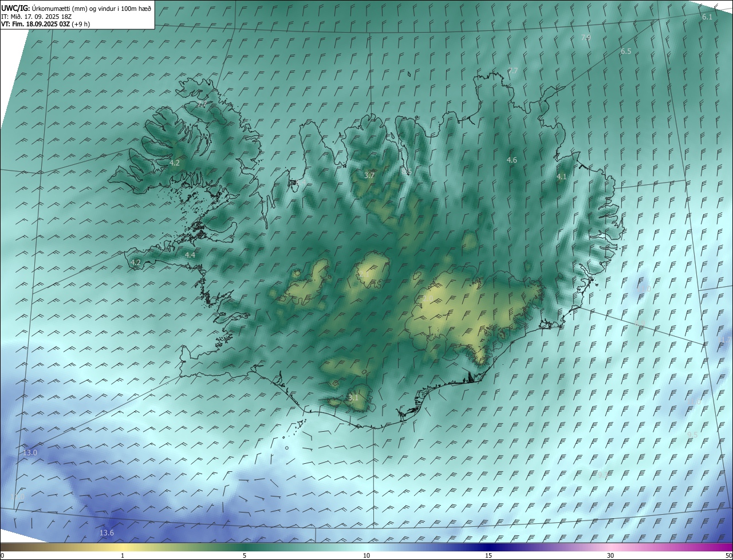The width and height of the screenshot is (733, 560).
Task: Click the colorbar tick label 10
Action: (x=366, y=556)
